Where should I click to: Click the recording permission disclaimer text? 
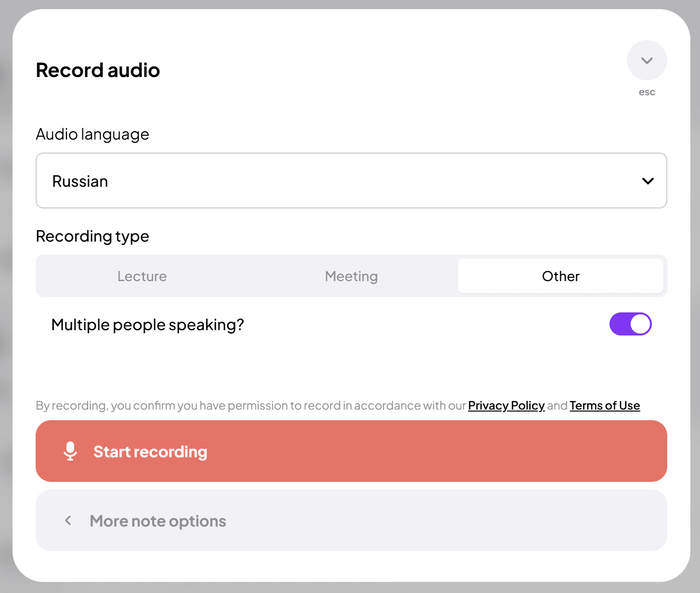[250, 406]
